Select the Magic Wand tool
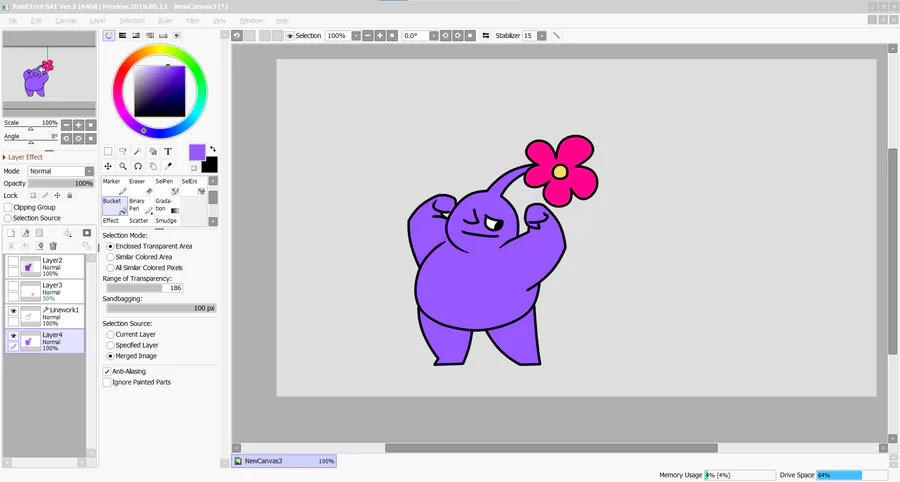The image size is (900, 482). tap(137, 151)
